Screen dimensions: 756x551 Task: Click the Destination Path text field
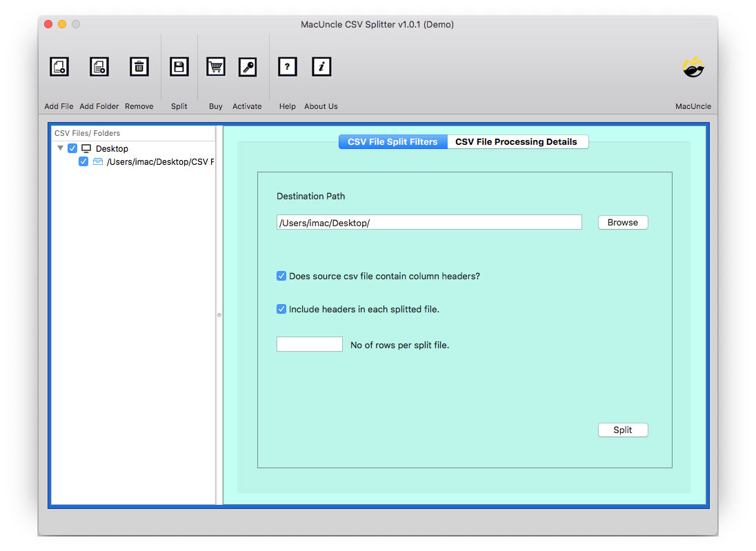(429, 222)
